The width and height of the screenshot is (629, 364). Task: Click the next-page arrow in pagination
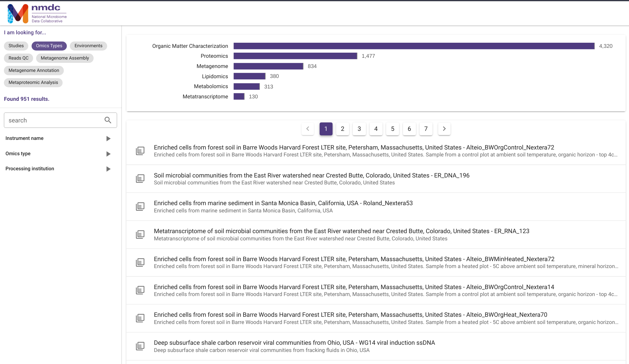pos(444,129)
